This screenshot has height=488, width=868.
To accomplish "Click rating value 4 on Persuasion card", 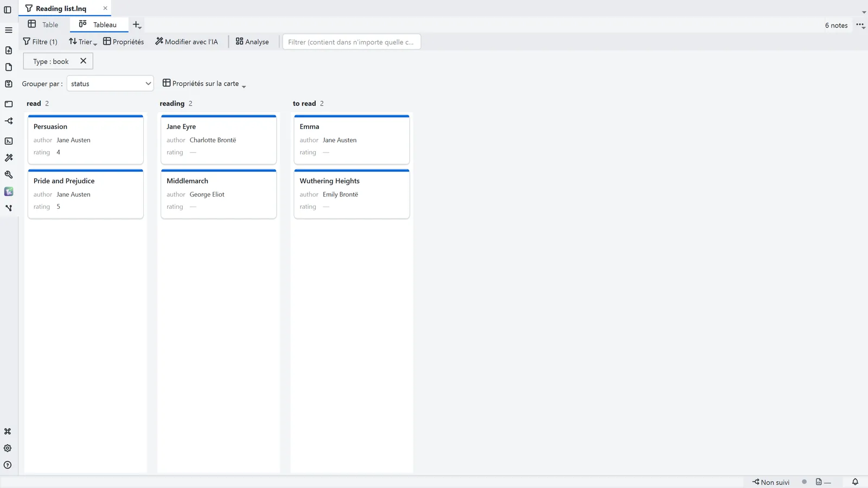I will click(58, 152).
